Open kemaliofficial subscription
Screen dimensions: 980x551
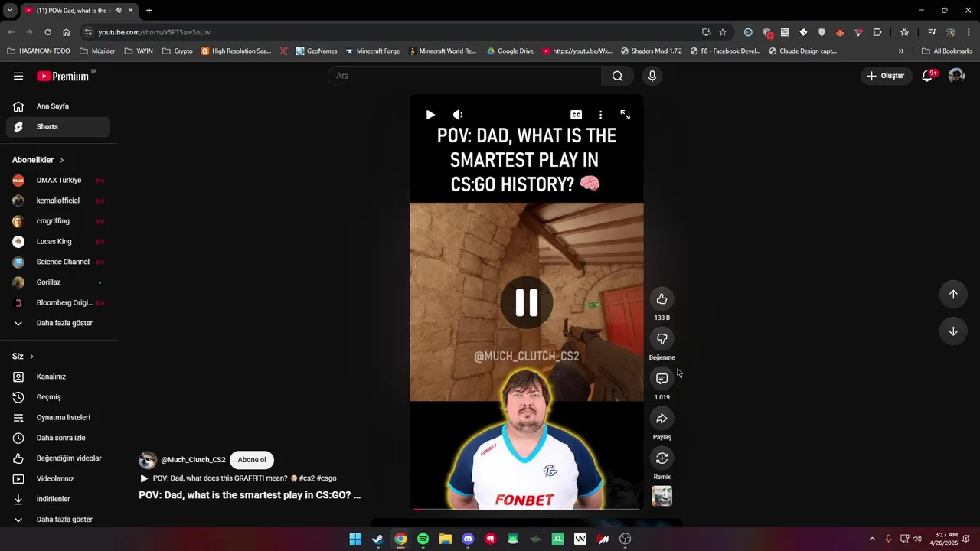pyautogui.click(x=58, y=201)
